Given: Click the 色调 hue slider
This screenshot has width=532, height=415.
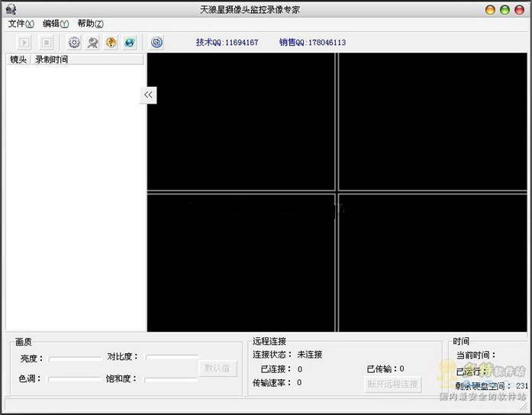Looking at the screenshot, I should pos(75,378).
